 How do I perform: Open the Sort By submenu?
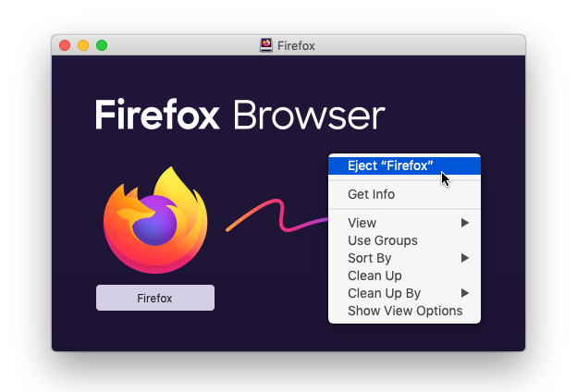tap(369, 258)
